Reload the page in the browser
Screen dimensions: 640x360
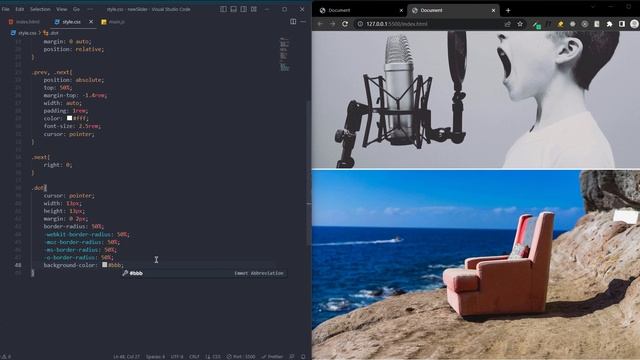point(345,24)
